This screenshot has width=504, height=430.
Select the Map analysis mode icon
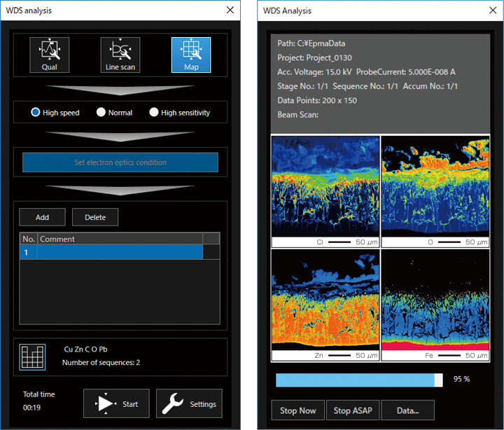[x=191, y=55]
